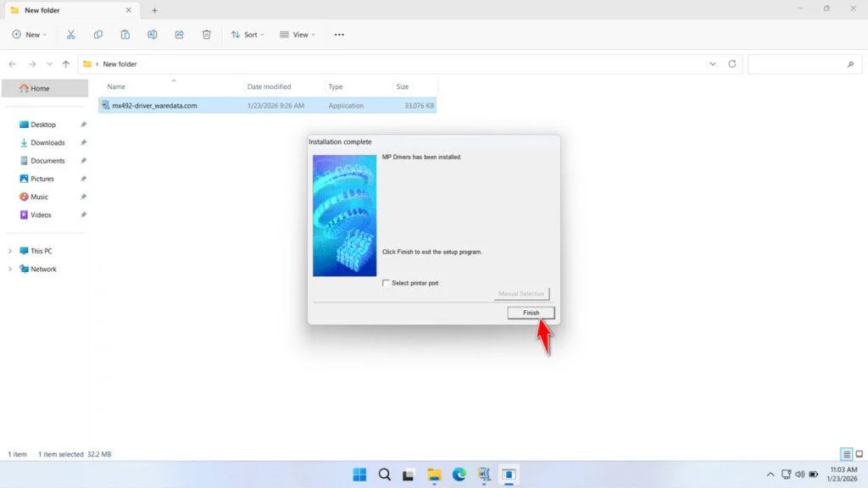Click Finish to exit setup
The height and width of the screenshot is (488, 868).
(530, 313)
